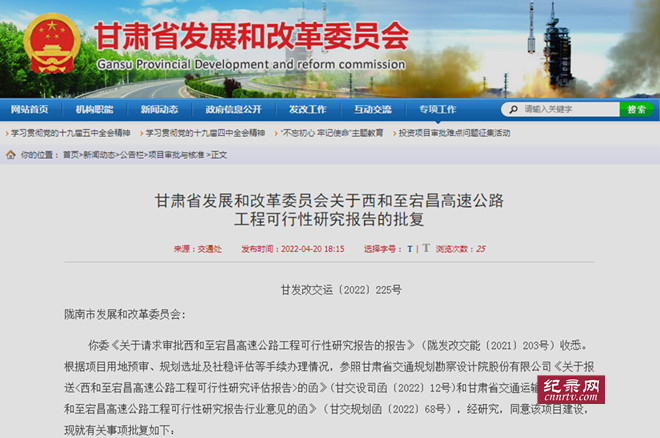Screen dimensions: 660x438
Task: Click 正文 in breadcrumb
Action: 219,155
